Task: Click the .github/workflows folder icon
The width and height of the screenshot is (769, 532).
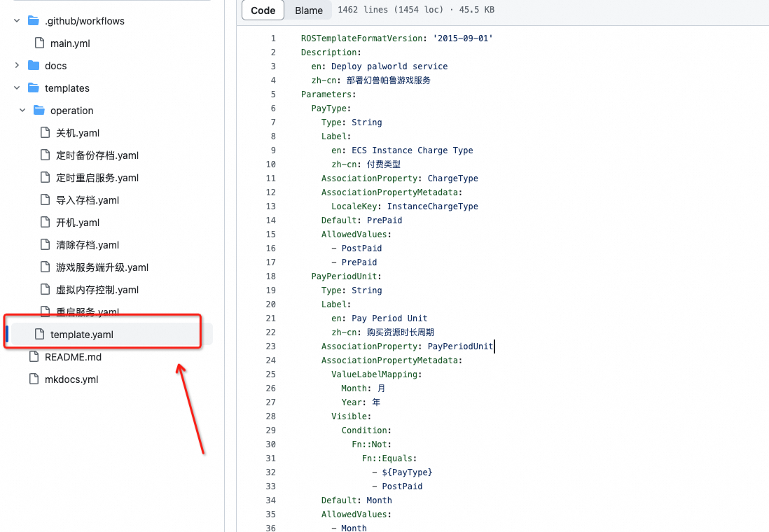Action: coord(34,21)
